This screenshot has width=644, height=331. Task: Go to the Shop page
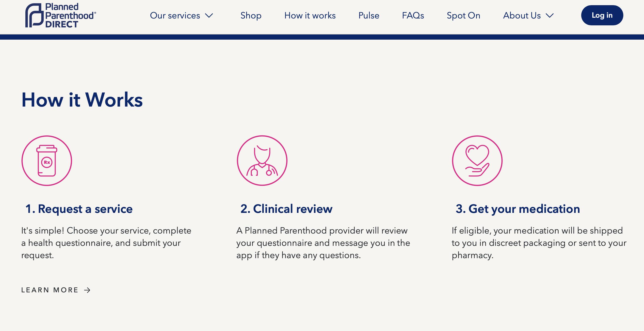coord(251,16)
